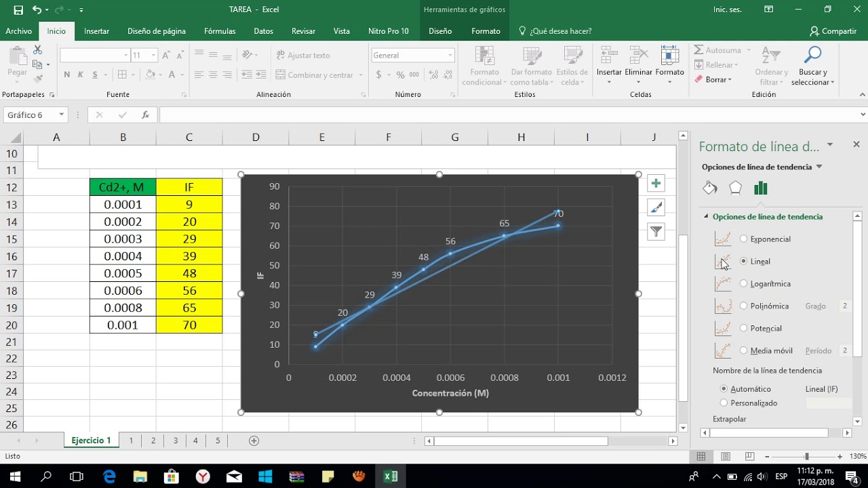Image resolution: width=868 pixels, height=488 pixels.
Task: Collapse the Opciones de línea de tendencia section
Action: point(706,217)
